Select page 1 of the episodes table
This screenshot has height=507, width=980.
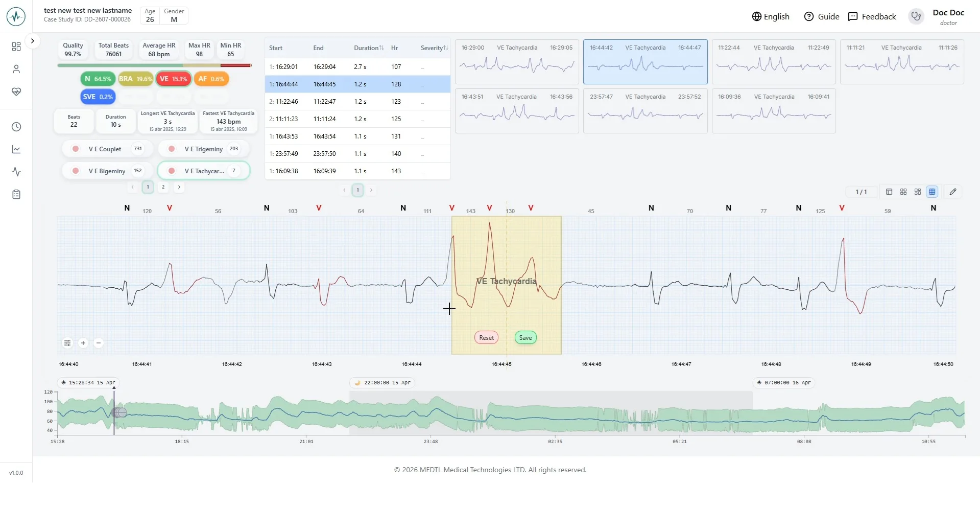(x=358, y=190)
